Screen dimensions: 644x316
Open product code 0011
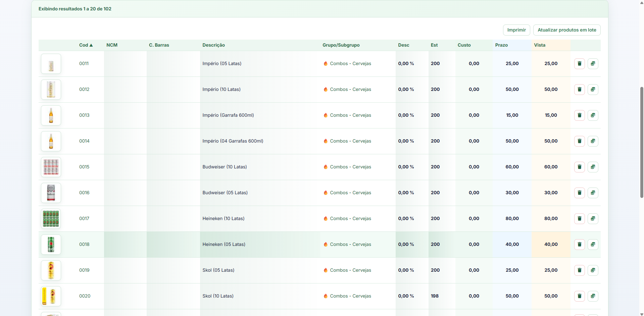point(84,63)
